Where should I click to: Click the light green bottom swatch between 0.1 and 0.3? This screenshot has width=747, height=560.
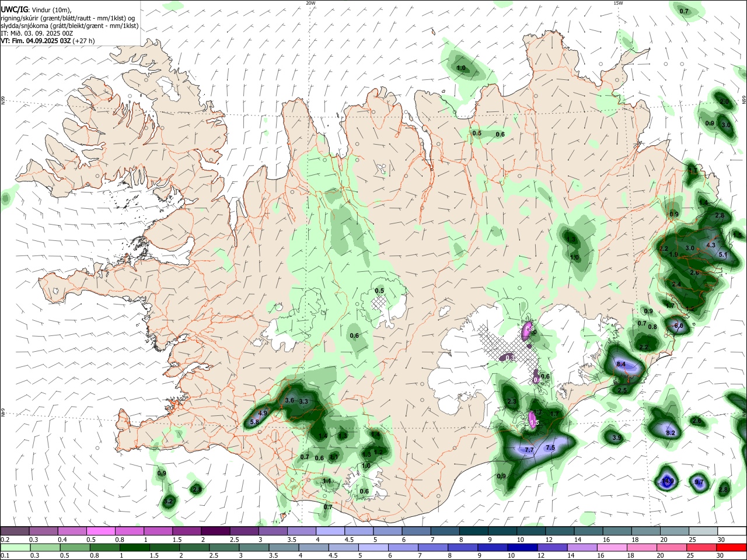(16, 547)
